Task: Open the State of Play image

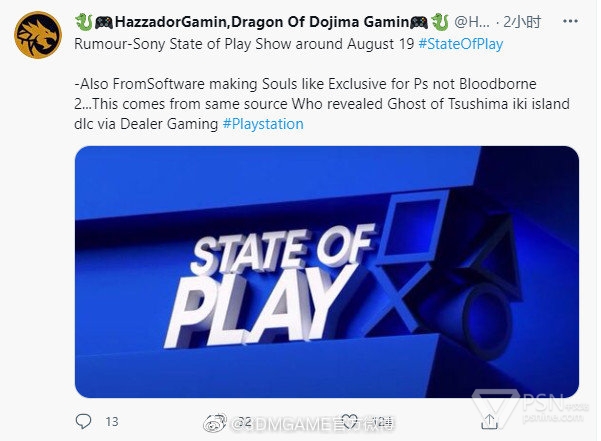Action: point(326,272)
